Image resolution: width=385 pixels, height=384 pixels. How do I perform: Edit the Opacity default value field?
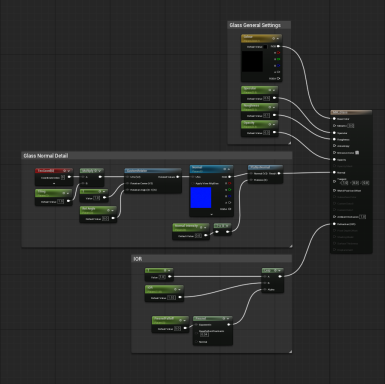(x=266, y=133)
